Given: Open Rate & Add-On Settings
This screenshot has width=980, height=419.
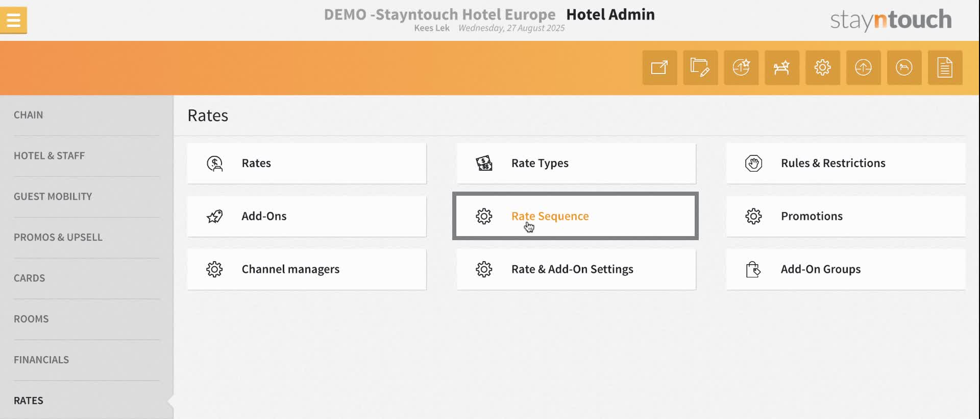Looking at the screenshot, I should tap(576, 270).
